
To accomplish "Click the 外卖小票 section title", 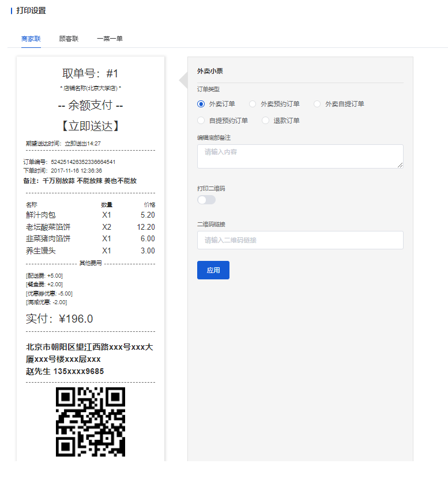I will point(210,72).
